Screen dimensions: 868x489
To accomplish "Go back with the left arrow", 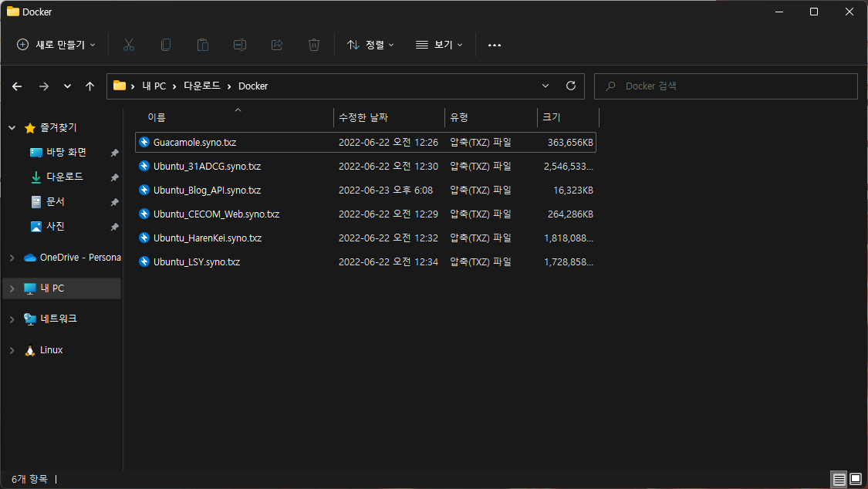I will click(x=17, y=86).
